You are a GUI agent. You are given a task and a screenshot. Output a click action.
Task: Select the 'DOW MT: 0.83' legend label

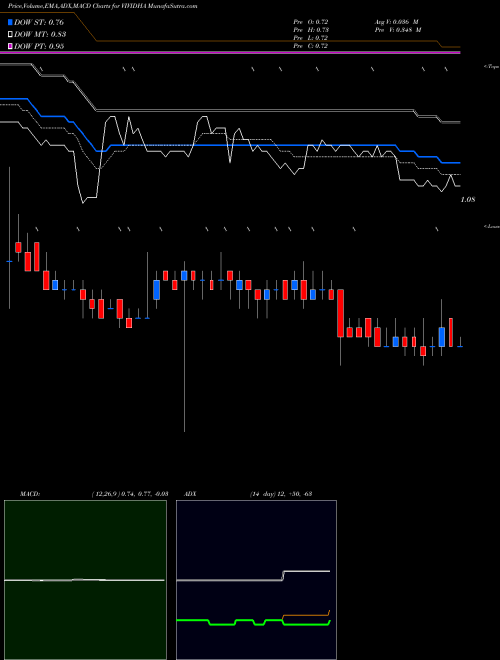point(40,34)
